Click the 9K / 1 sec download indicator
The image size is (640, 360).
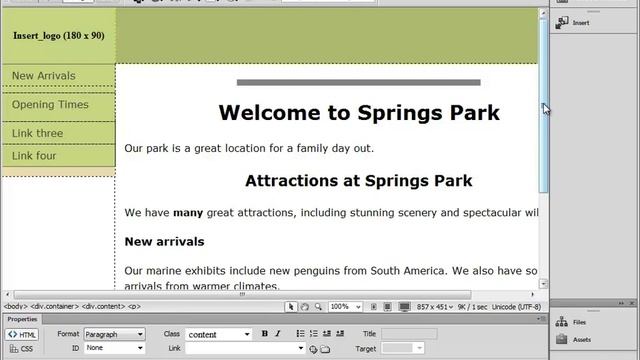point(472,307)
